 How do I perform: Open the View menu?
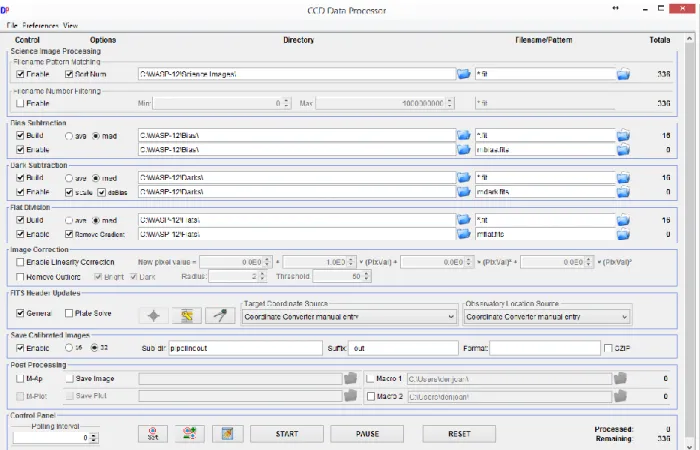[x=70, y=25]
